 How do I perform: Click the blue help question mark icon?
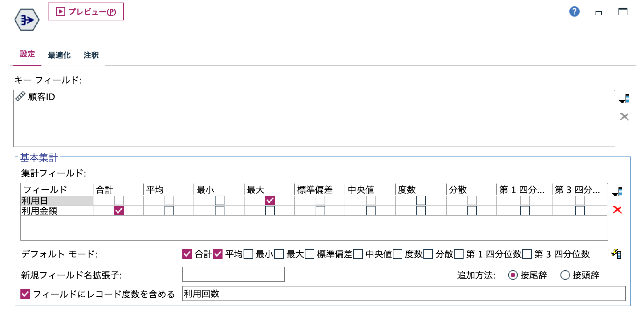pyautogui.click(x=575, y=12)
